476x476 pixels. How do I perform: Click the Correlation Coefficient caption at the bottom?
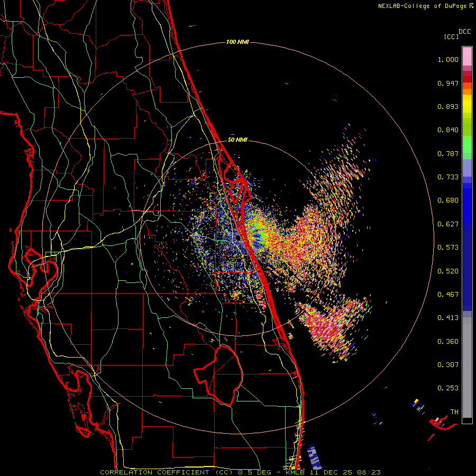[240, 472]
